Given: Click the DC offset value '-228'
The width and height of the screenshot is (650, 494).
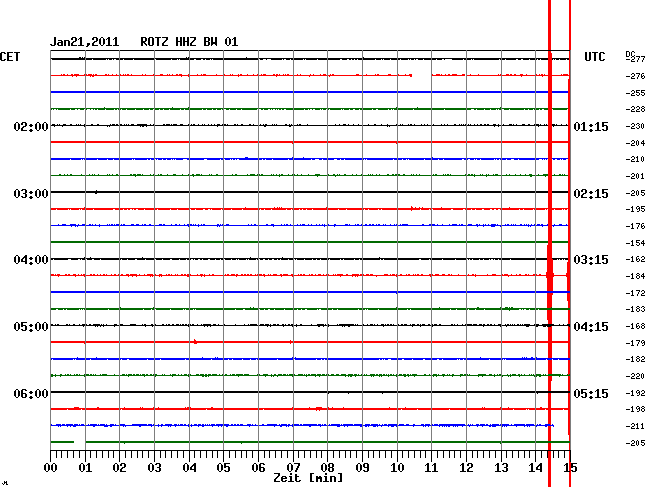Looking at the screenshot, I should point(635,109).
